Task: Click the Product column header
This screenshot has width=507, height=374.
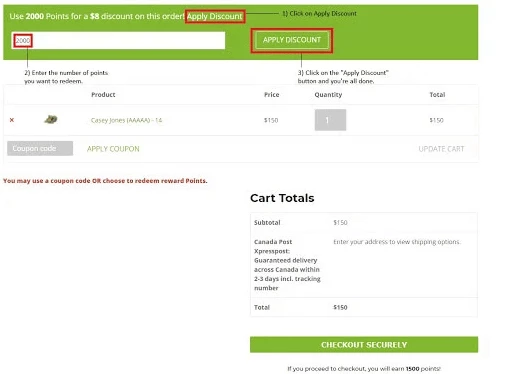Action: (103, 95)
